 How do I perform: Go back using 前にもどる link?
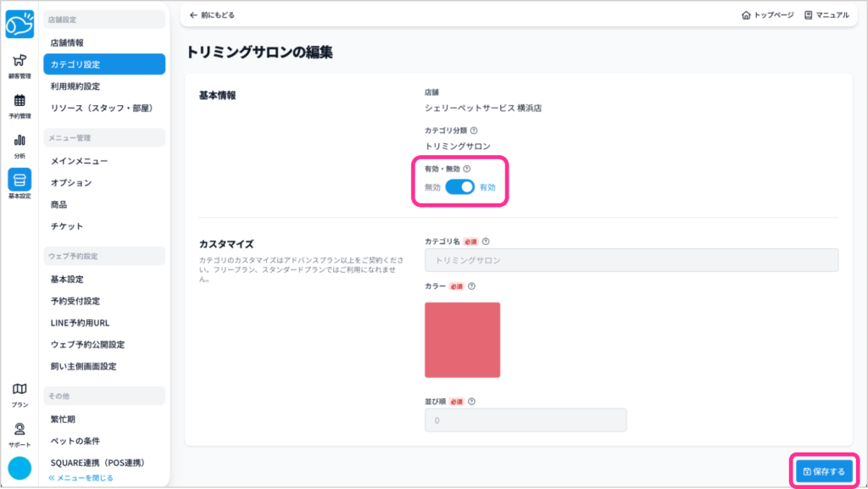(212, 15)
